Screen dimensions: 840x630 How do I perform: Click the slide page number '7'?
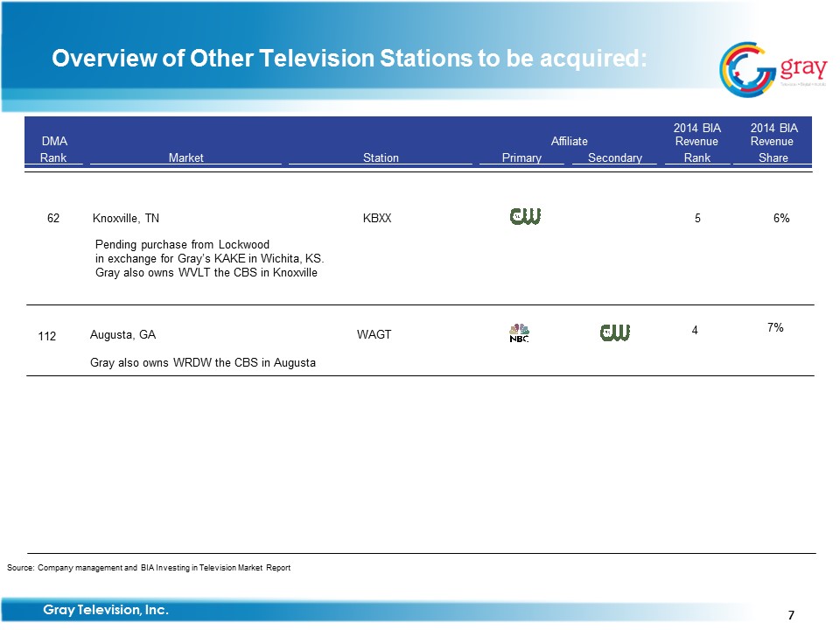point(791,615)
